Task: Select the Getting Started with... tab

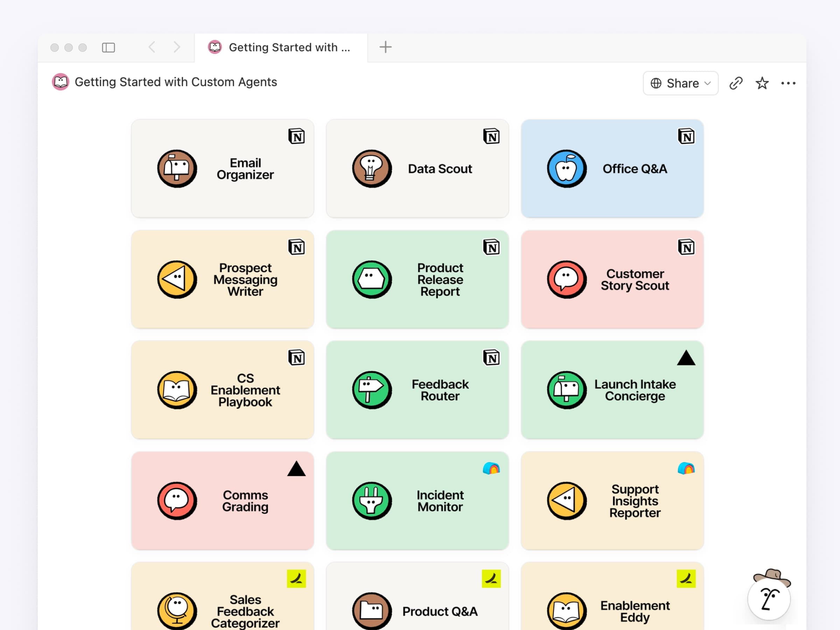Action: tap(281, 48)
